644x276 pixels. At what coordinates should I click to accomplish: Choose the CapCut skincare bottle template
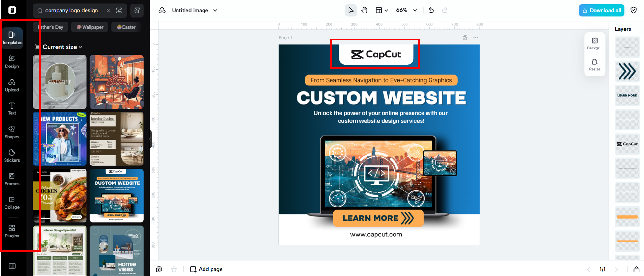coord(60,82)
